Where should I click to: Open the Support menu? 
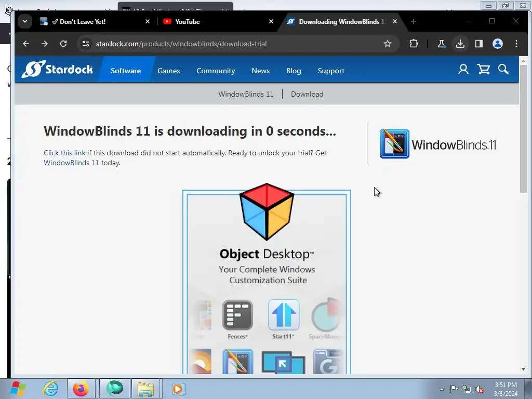point(331,71)
